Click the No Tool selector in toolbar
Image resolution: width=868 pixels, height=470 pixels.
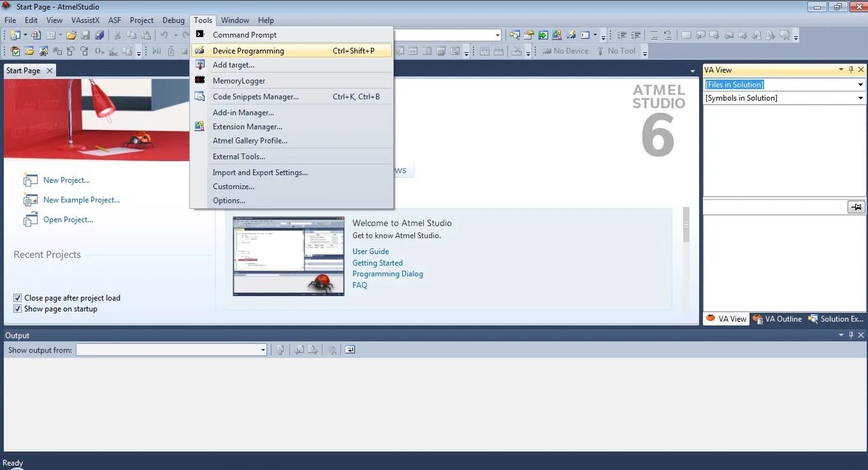(616, 51)
